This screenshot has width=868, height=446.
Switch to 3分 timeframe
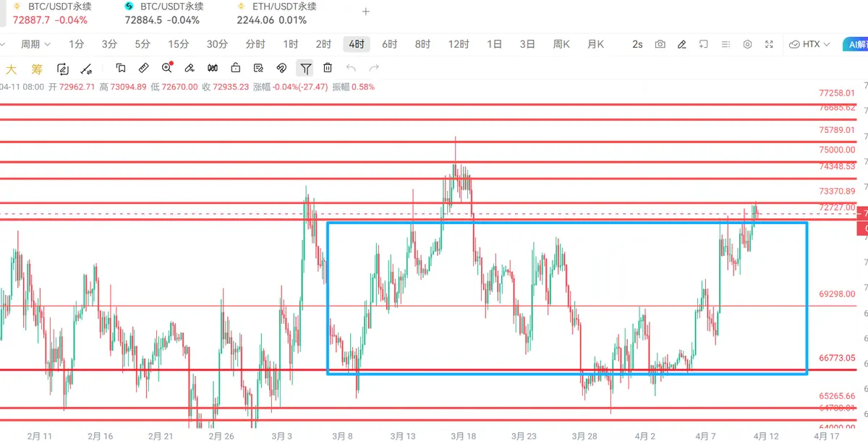coord(109,44)
